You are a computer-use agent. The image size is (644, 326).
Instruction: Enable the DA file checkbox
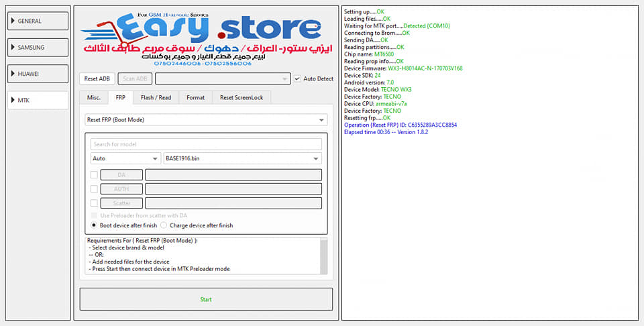(94, 175)
